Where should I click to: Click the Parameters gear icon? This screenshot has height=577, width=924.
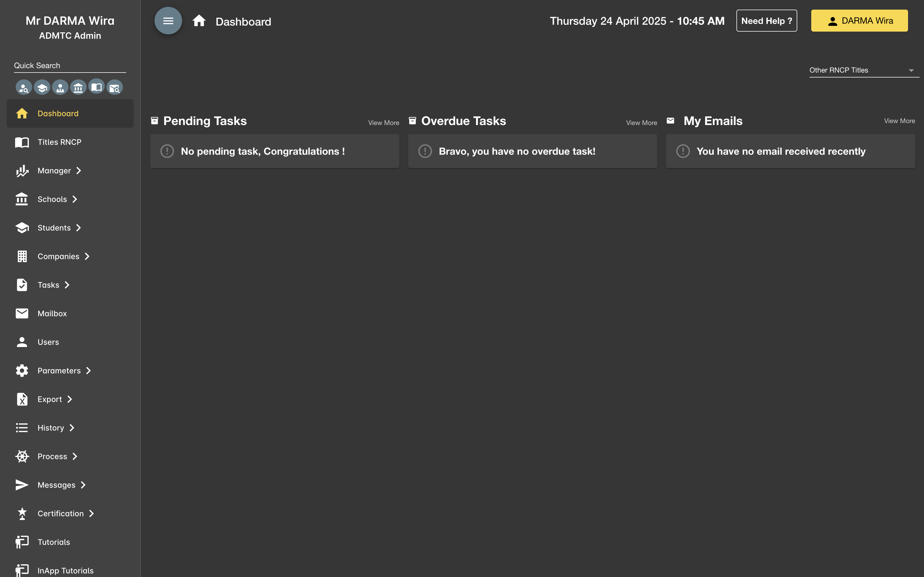(x=22, y=371)
